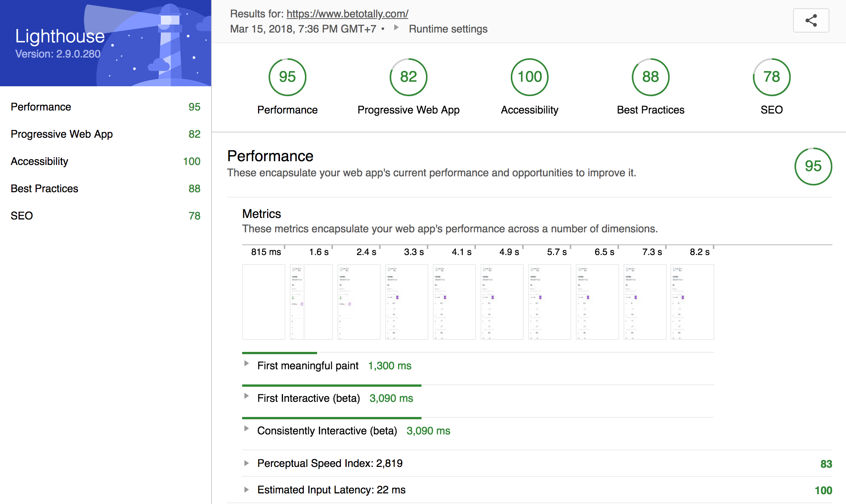Select Best Practices in sidebar
Screen dimensions: 846x504
pos(44,189)
